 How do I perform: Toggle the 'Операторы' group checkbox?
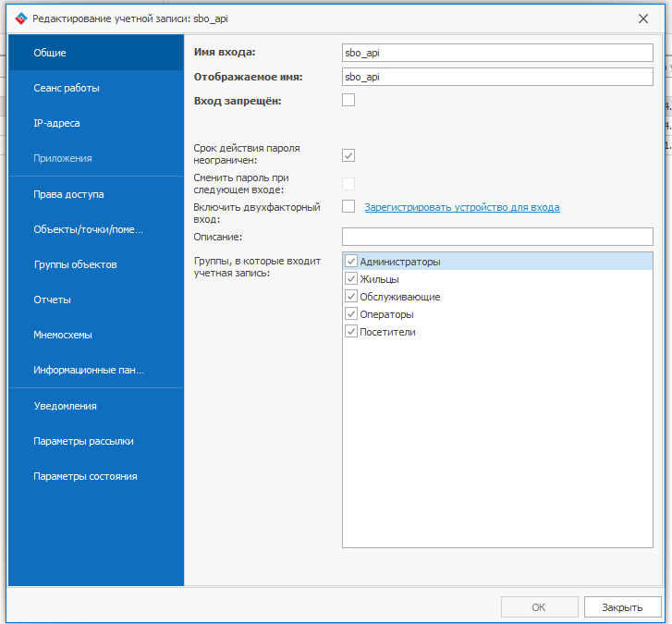351,314
